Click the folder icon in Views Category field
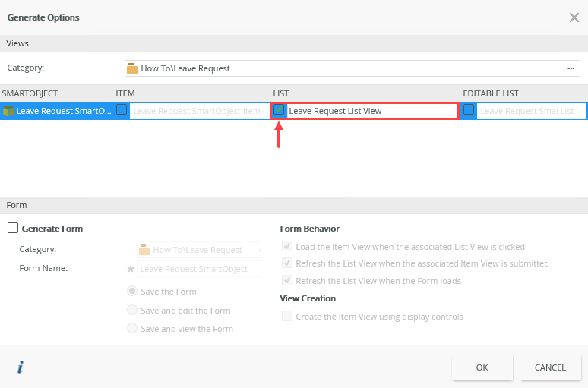 pyautogui.click(x=132, y=68)
